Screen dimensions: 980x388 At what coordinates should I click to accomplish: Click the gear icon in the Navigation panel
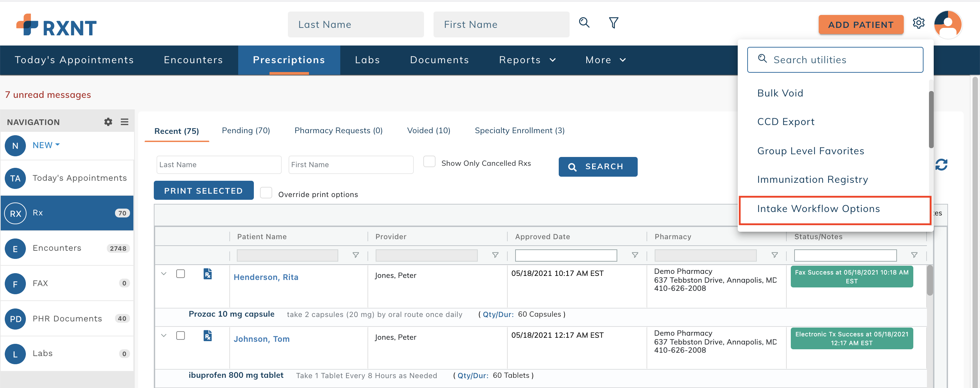(108, 122)
